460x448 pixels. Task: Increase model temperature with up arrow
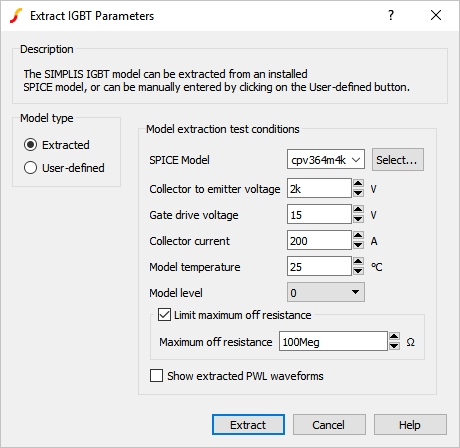(x=358, y=261)
